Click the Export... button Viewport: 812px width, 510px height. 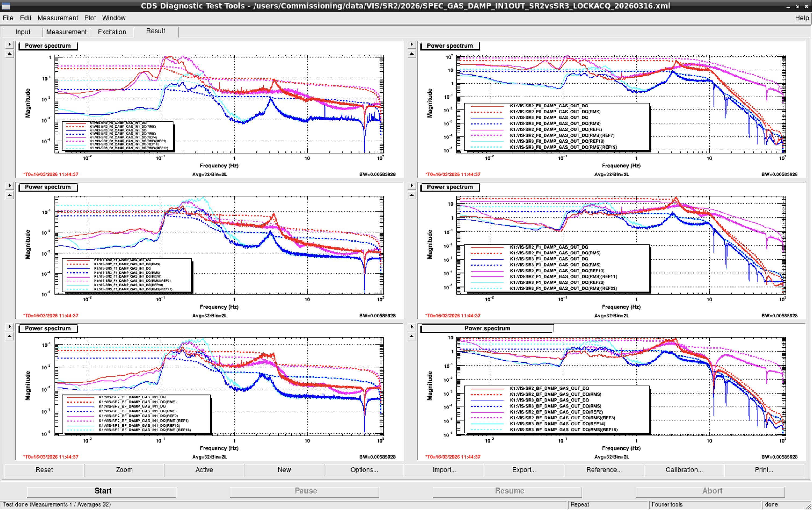(x=524, y=470)
